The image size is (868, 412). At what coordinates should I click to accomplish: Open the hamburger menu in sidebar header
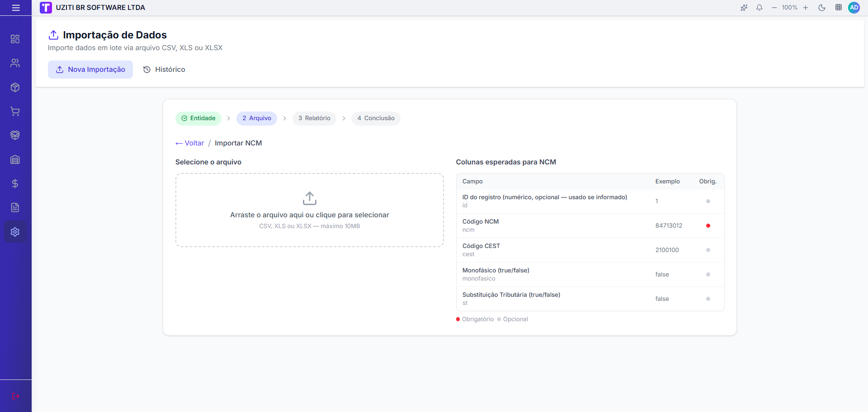pyautogui.click(x=16, y=8)
